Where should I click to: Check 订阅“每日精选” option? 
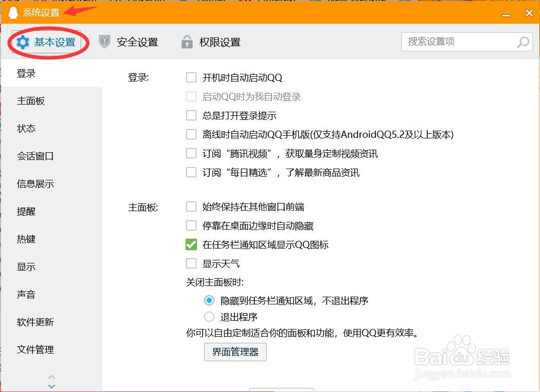point(191,172)
